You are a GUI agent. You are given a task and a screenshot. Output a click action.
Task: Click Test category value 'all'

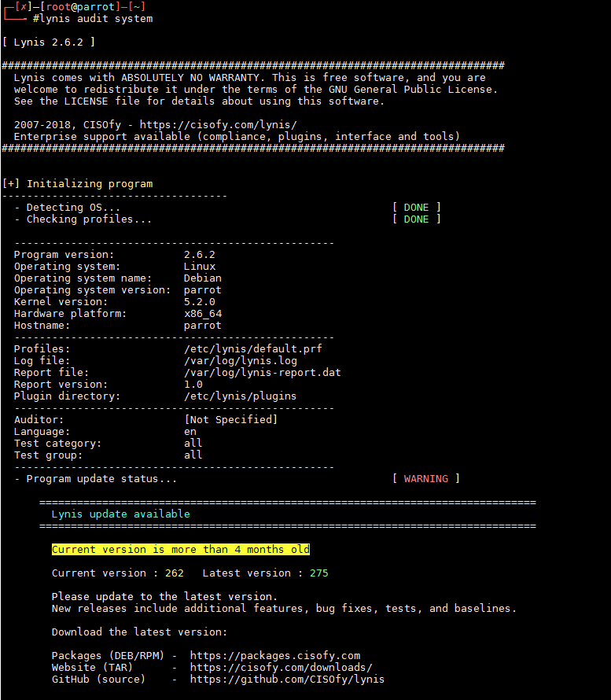193,444
